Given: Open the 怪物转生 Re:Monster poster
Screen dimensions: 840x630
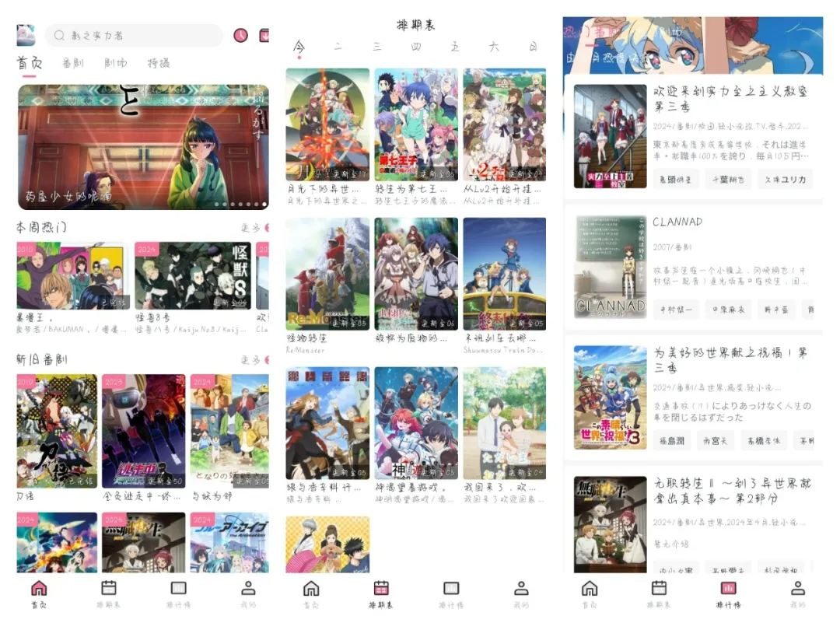Looking at the screenshot, I should (327, 274).
